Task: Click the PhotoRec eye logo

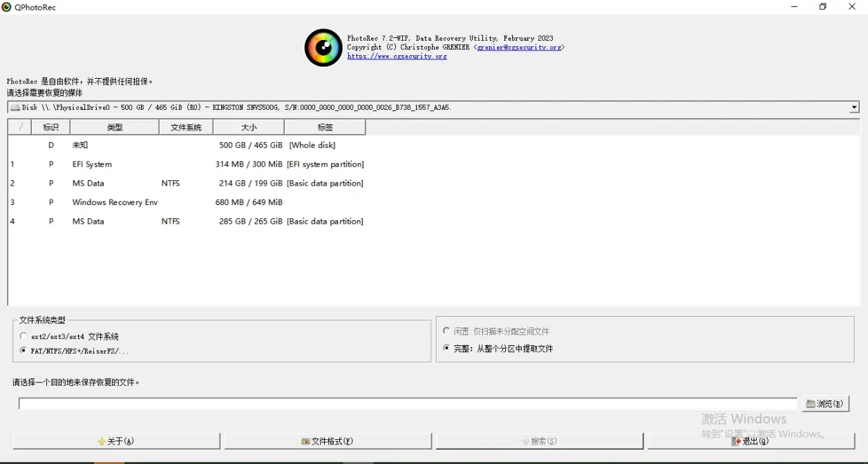Action: (x=323, y=48)
